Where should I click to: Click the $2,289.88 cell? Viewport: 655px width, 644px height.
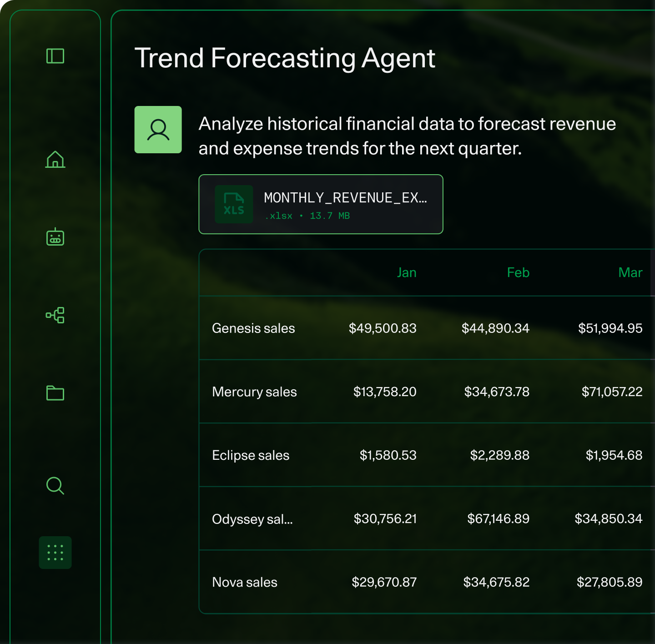pos(499,455)
